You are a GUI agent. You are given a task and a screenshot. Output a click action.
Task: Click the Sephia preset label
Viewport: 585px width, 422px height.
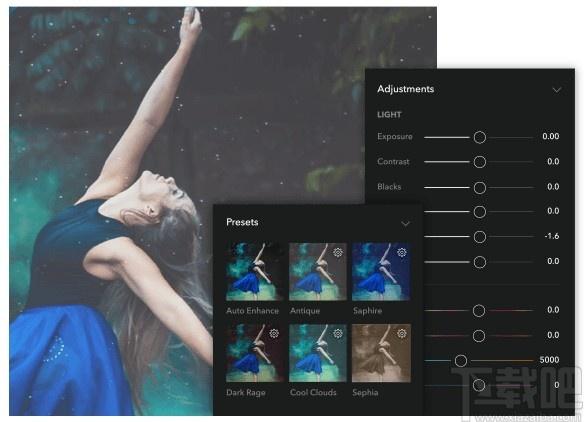[366, 393]
